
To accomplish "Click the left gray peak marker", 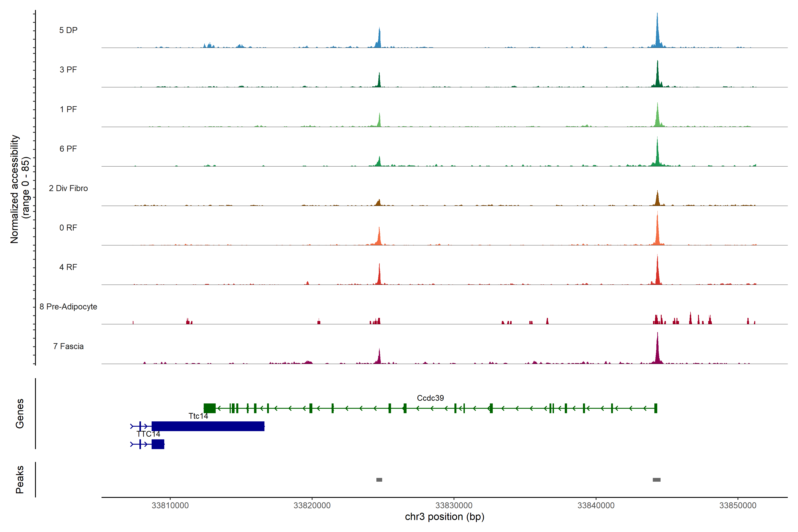I will pos(379,480).
